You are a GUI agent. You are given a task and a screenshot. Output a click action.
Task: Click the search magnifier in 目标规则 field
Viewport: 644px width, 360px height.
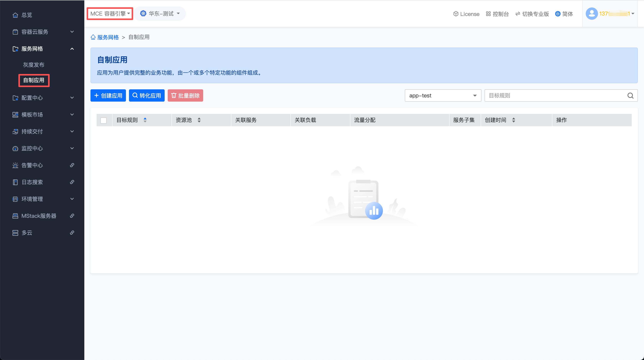click(630, 95)
